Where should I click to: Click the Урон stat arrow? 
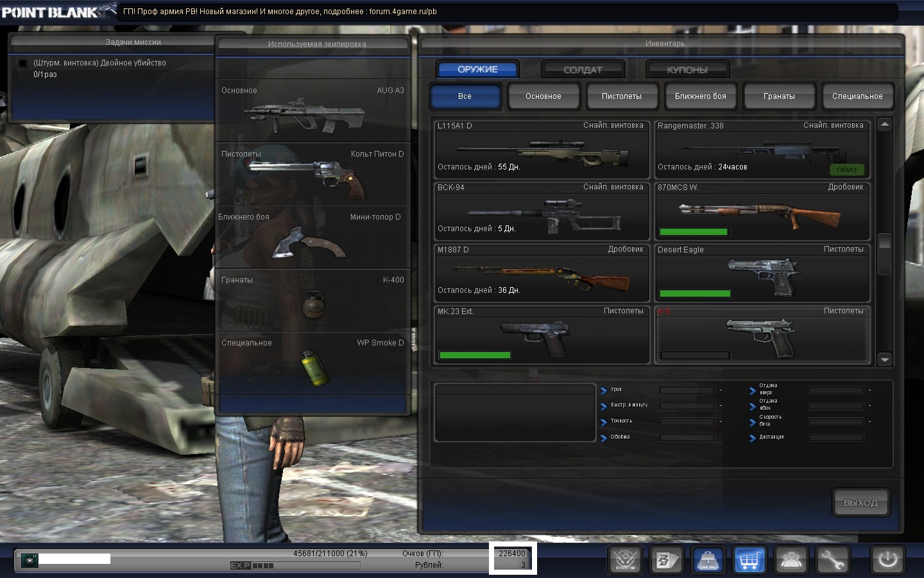604,390
